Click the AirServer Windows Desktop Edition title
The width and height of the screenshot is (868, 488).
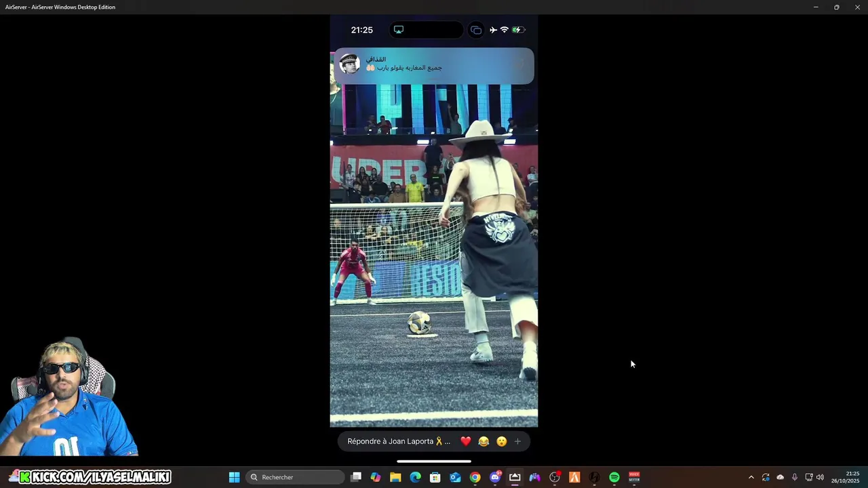click(60, 7)
